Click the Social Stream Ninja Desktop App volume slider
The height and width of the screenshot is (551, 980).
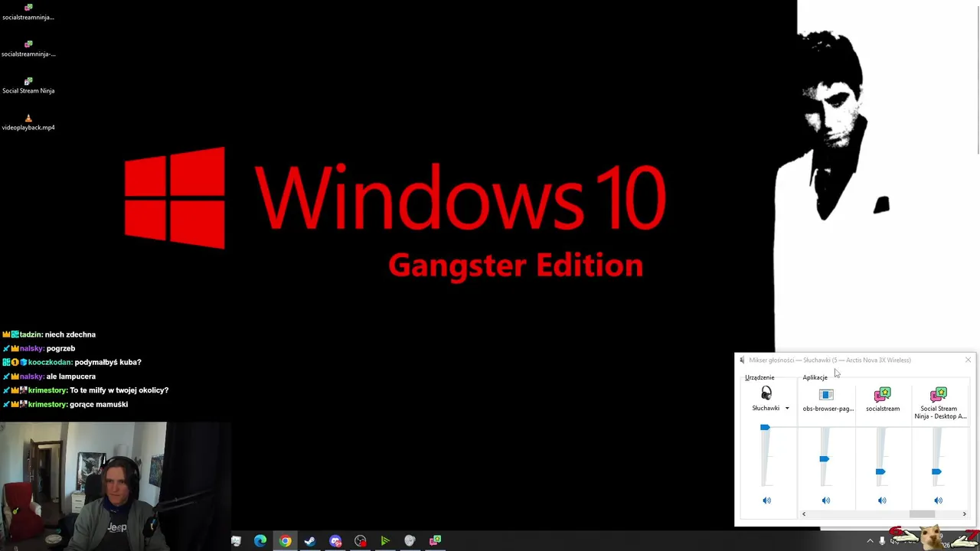936,472
